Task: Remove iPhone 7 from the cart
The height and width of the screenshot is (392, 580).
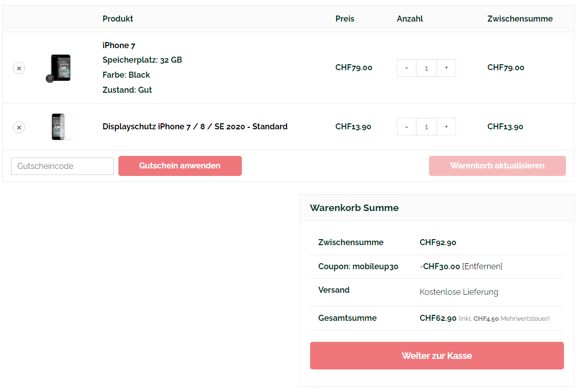Action: tap(19, 68)
